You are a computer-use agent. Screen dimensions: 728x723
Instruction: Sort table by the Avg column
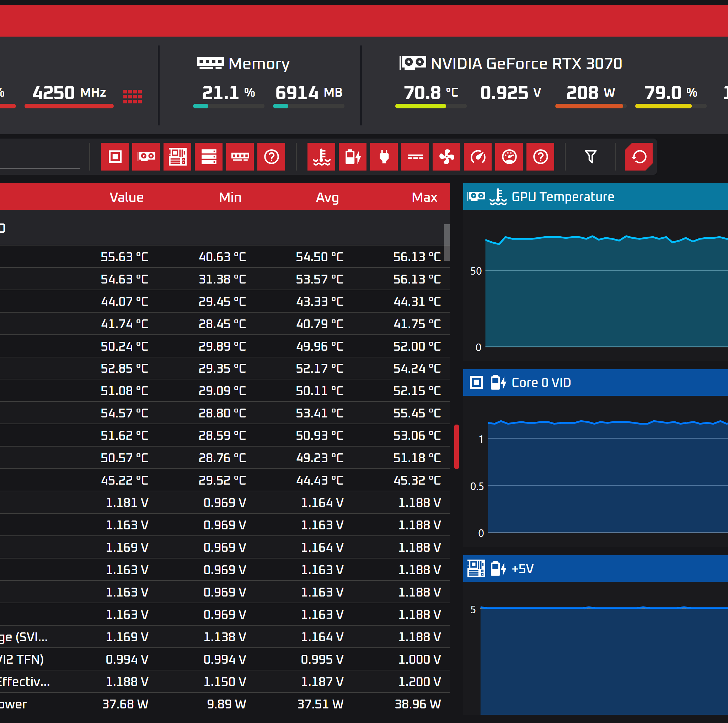327,197
